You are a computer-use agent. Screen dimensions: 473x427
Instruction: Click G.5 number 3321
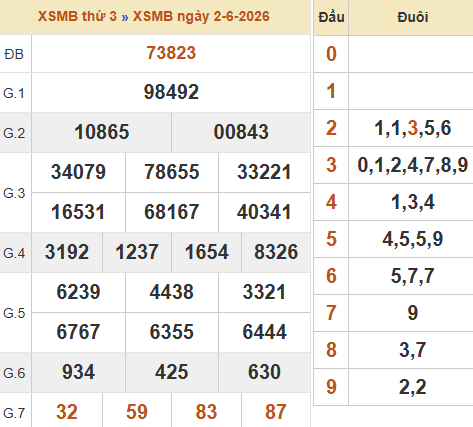click(264, 292)
